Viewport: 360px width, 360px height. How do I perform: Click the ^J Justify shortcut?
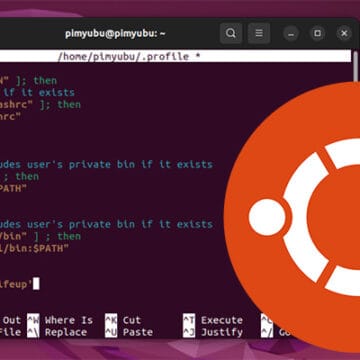click(213, 332)
